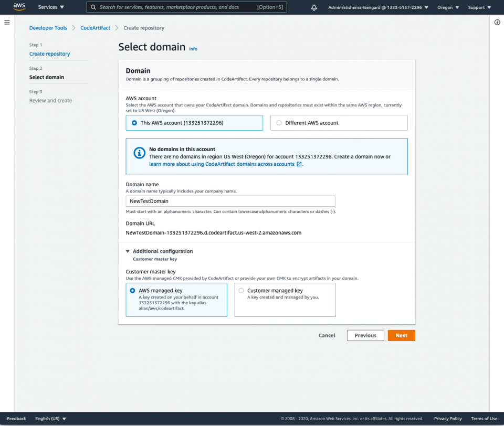Image resolution: width=504 pixels, height=426 pixels.
Task: Click the external link icon after cross-account link
Action: pyautogui.click(x=299, y=164)
